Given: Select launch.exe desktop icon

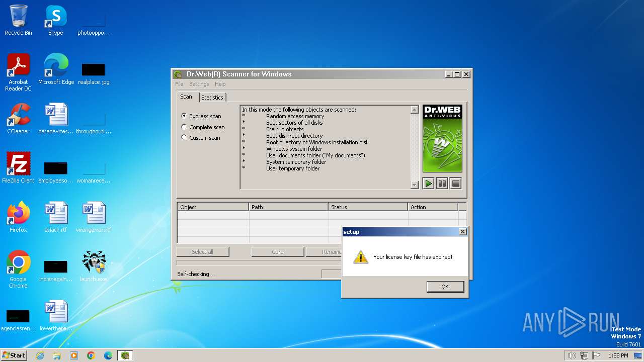Looking at the screenshot, I should click(x=94, y=266).
